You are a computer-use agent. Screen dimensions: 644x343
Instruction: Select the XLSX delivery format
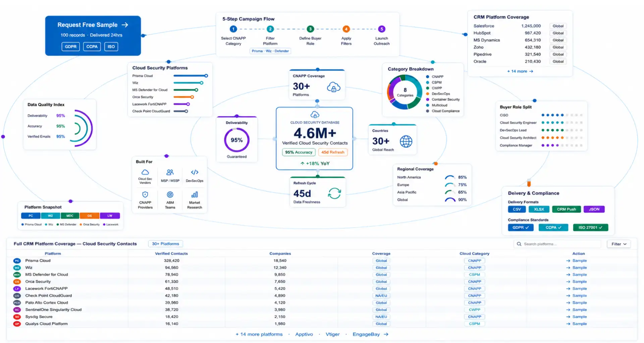click(x=539, y=209)
